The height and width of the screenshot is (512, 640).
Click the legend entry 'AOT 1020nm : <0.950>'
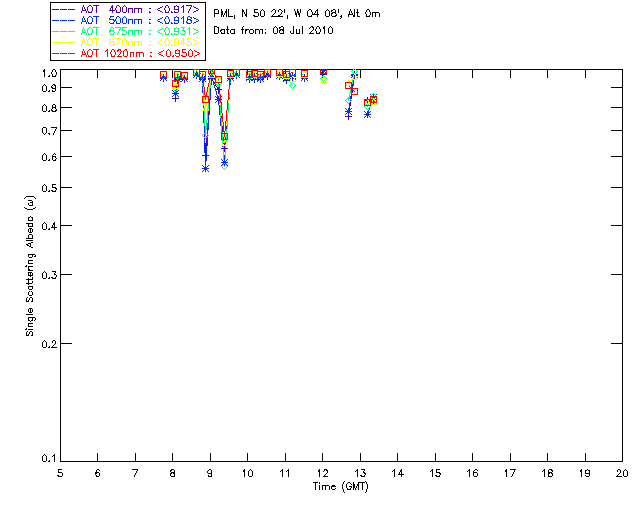click(140, 53)
